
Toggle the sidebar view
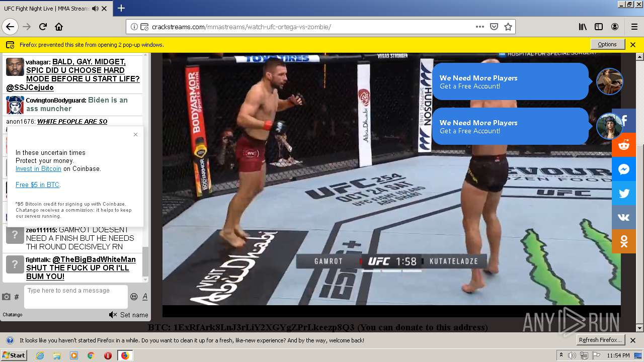point(599,27)
